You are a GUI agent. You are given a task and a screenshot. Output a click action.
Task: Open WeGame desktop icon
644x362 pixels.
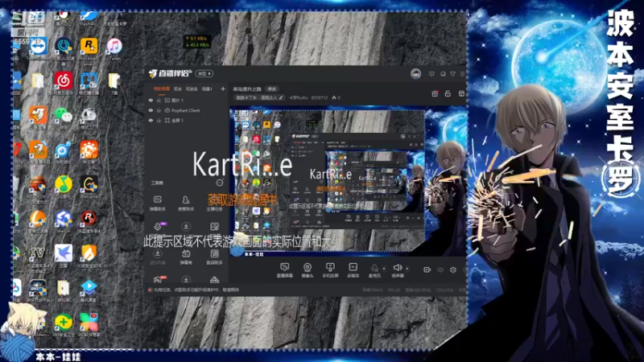point(89,187)
